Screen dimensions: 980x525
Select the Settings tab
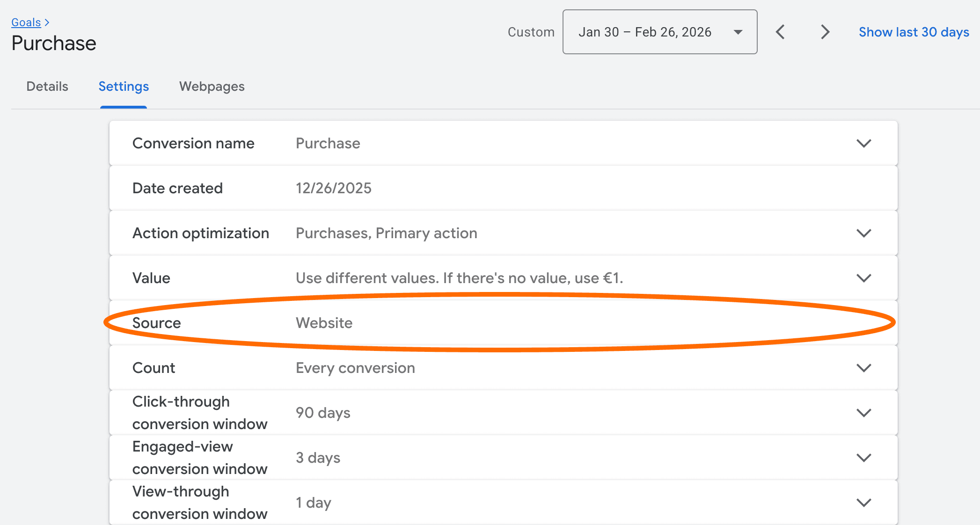(124, 87)
